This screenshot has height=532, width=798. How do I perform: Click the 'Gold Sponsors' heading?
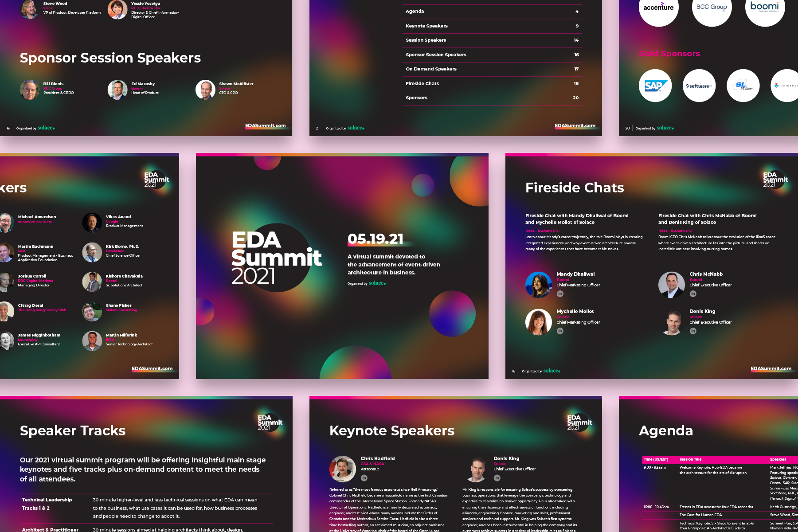click(x=669, y=54)
